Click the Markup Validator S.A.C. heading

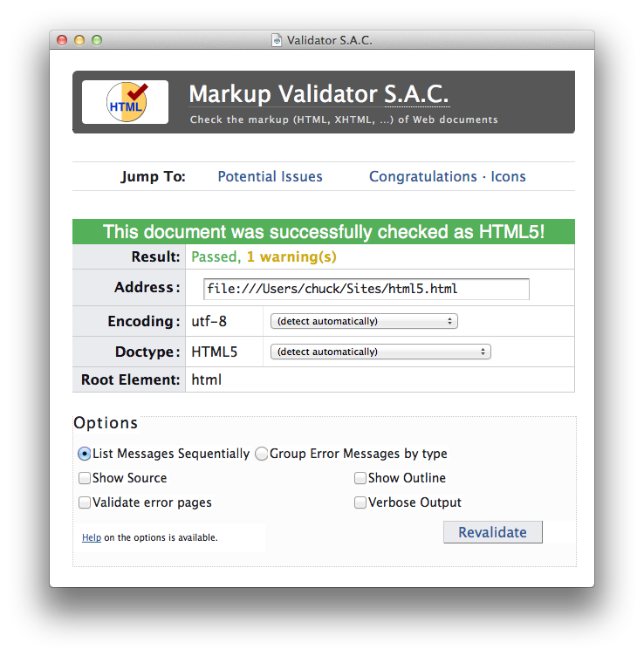319,93
